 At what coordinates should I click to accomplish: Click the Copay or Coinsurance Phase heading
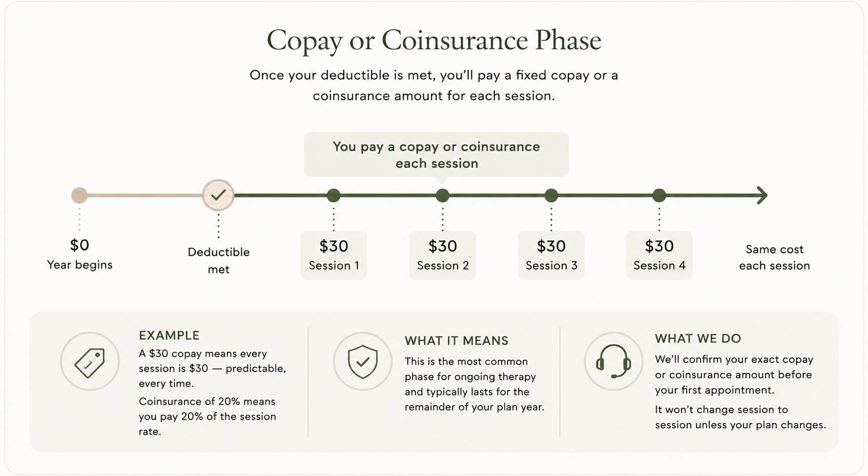pyautogui.click(x=434, y=40)
